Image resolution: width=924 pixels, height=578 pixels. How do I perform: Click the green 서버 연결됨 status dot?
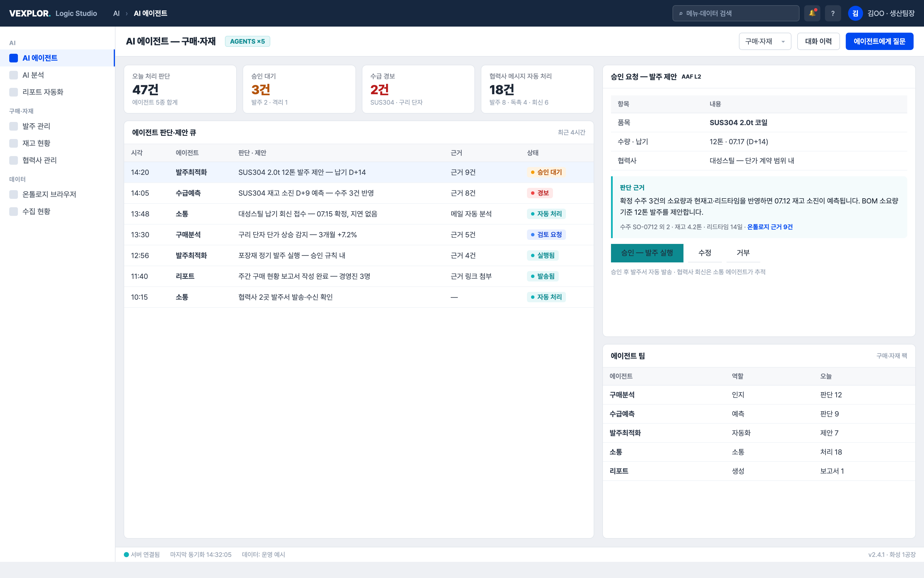(x=126, y=555)
